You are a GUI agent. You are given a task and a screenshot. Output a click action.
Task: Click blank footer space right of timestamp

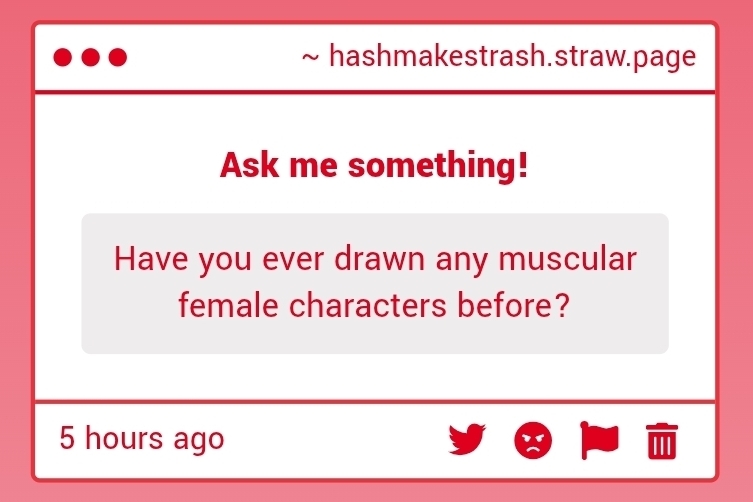coord(330,438)
